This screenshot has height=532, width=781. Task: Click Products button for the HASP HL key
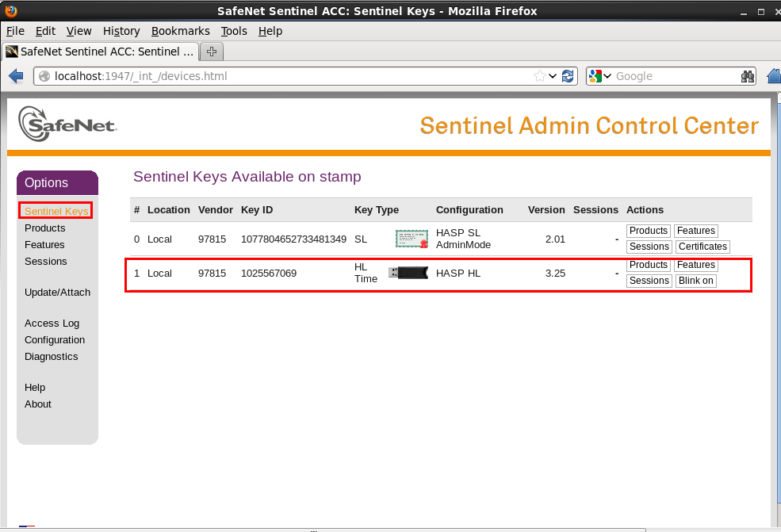tap(648, 265)
